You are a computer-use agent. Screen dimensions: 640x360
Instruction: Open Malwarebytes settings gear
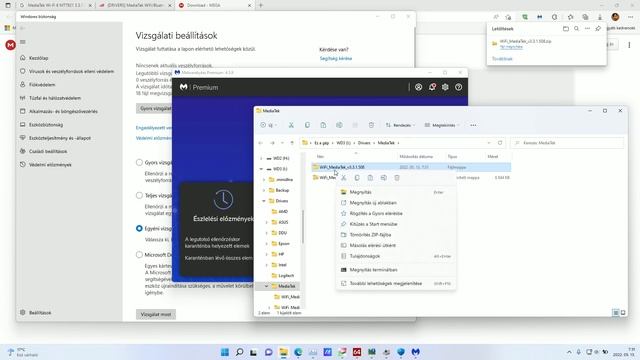(445, 87)
